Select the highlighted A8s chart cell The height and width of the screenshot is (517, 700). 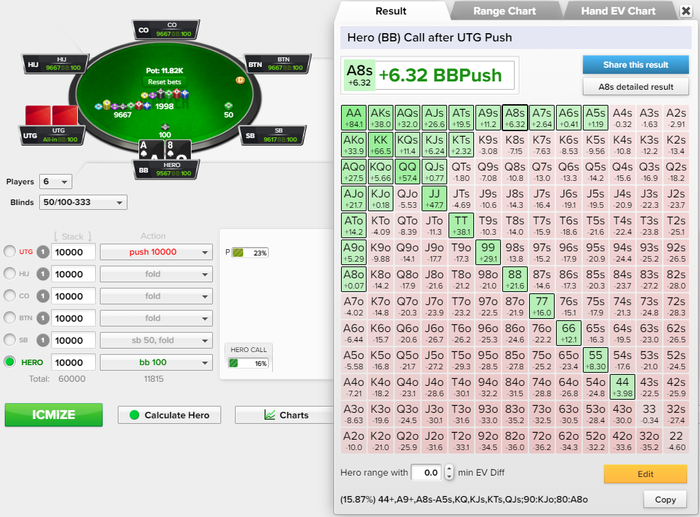point(515,117)
